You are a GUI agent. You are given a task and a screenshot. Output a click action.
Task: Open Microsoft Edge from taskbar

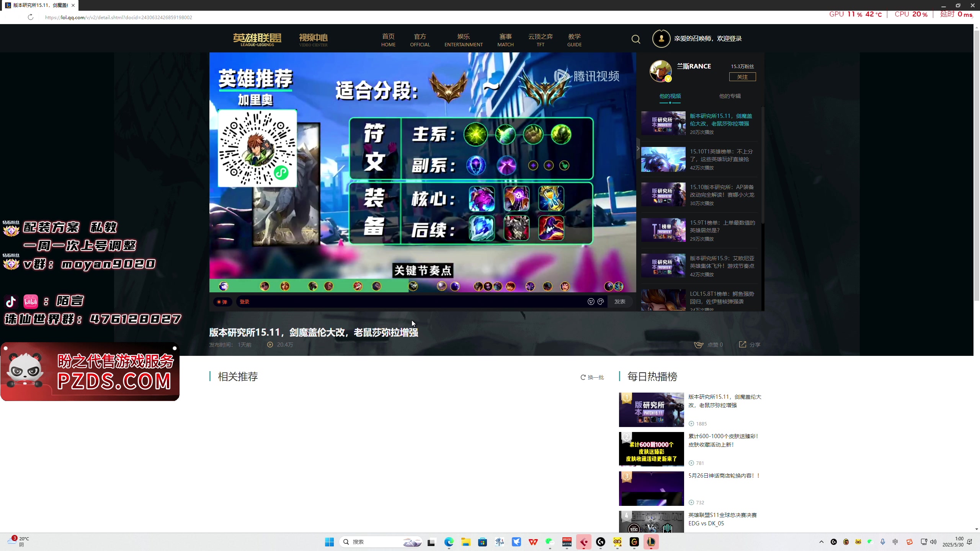(449, 542)
